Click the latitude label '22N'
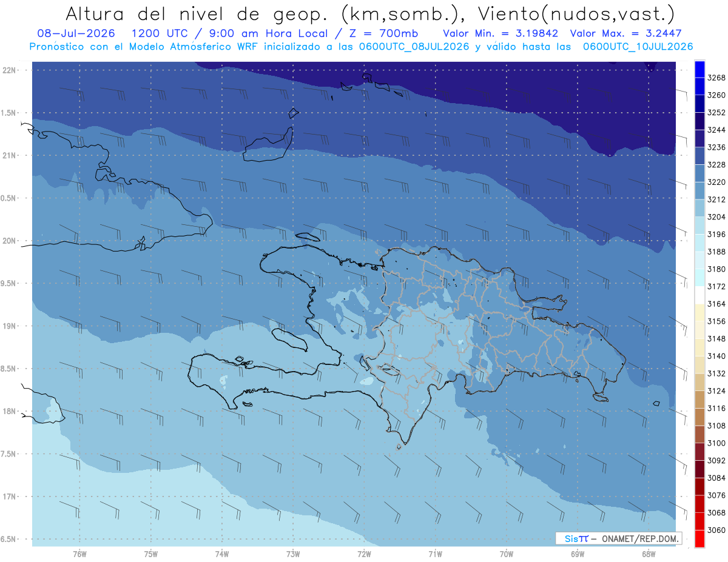 [9, 70]
